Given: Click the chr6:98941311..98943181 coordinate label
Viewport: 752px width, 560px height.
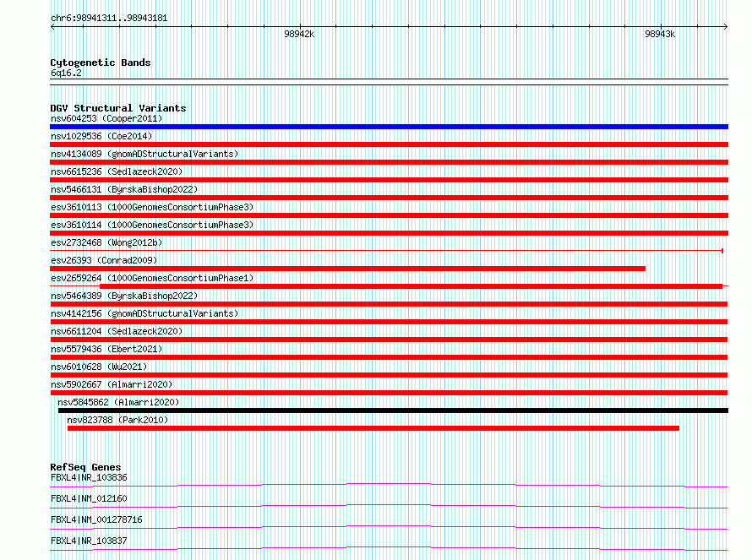Looking at the screenshot, I should click(109, 19).
